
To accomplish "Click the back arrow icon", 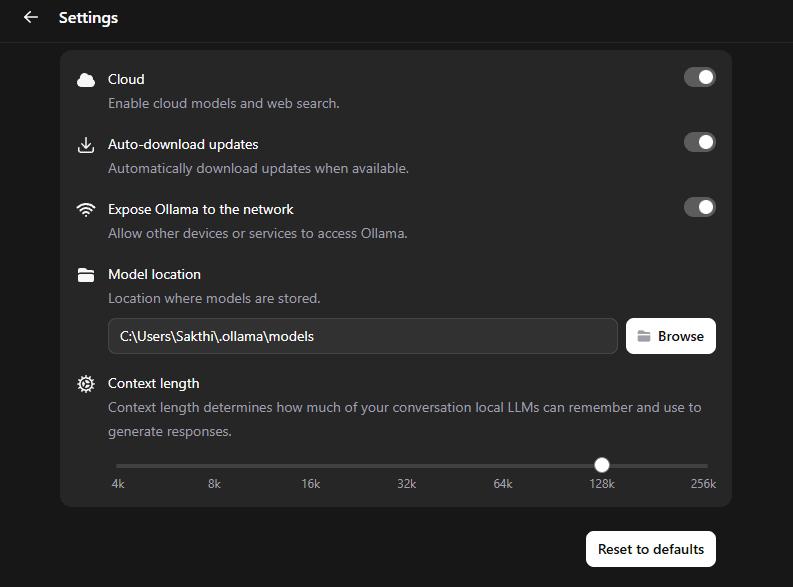I will tap(30, 17).
